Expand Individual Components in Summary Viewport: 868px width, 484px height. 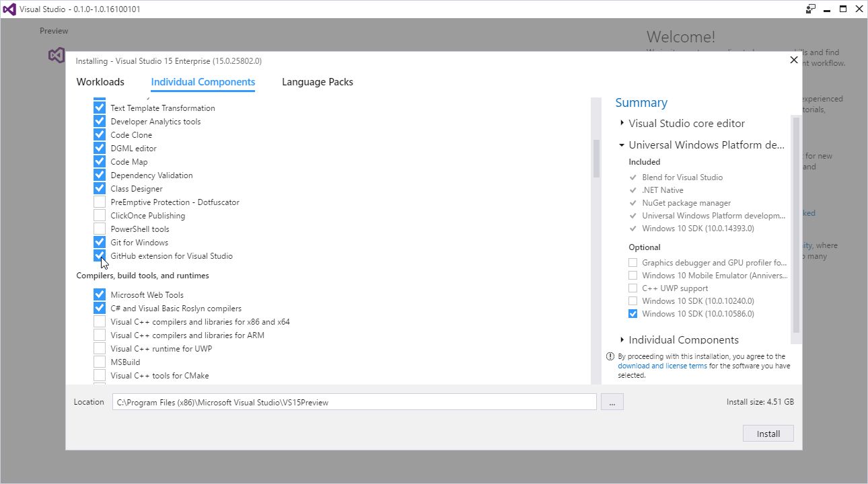622,340
